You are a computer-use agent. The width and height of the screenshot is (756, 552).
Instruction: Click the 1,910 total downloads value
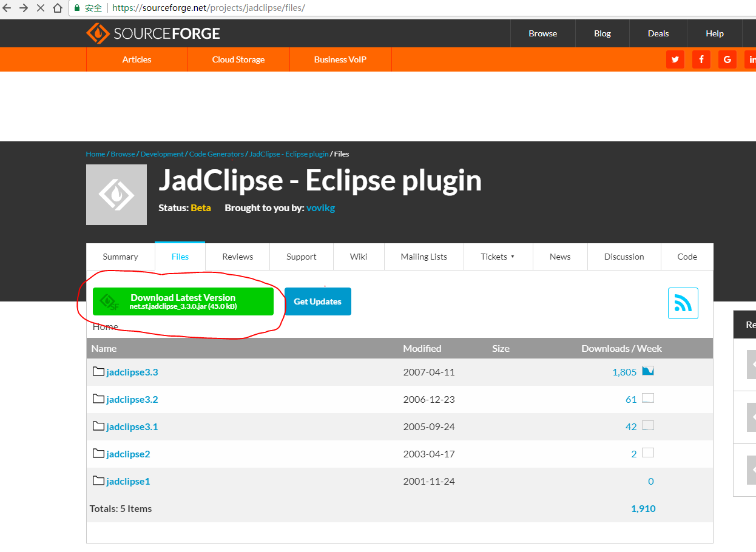pos(643,508)
